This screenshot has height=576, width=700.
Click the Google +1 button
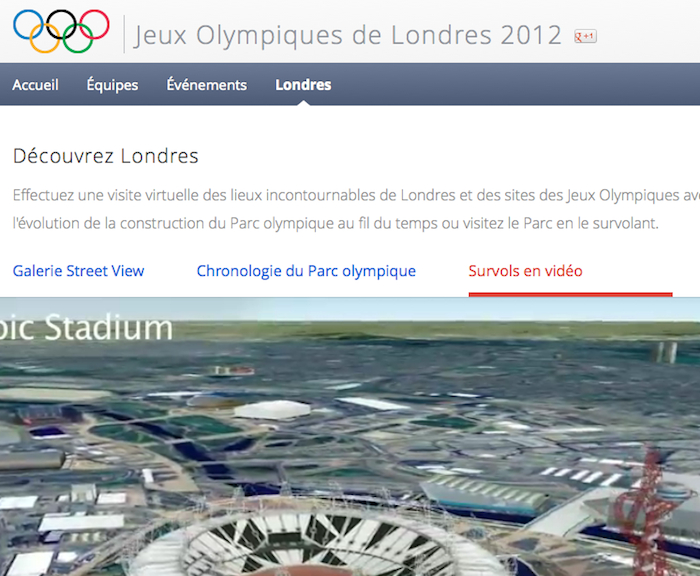tap(585, 36)
